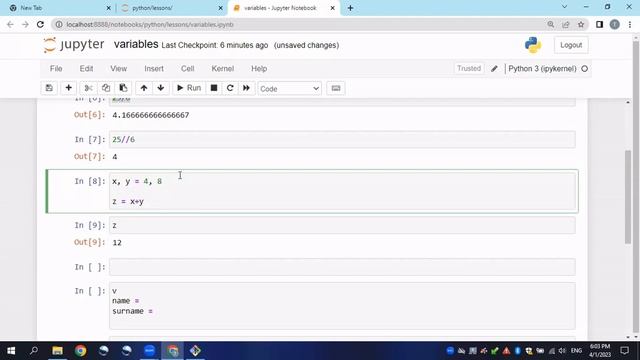The image size is (640, 360).
Task: Open the View menu
Action: tap(118, 69)
